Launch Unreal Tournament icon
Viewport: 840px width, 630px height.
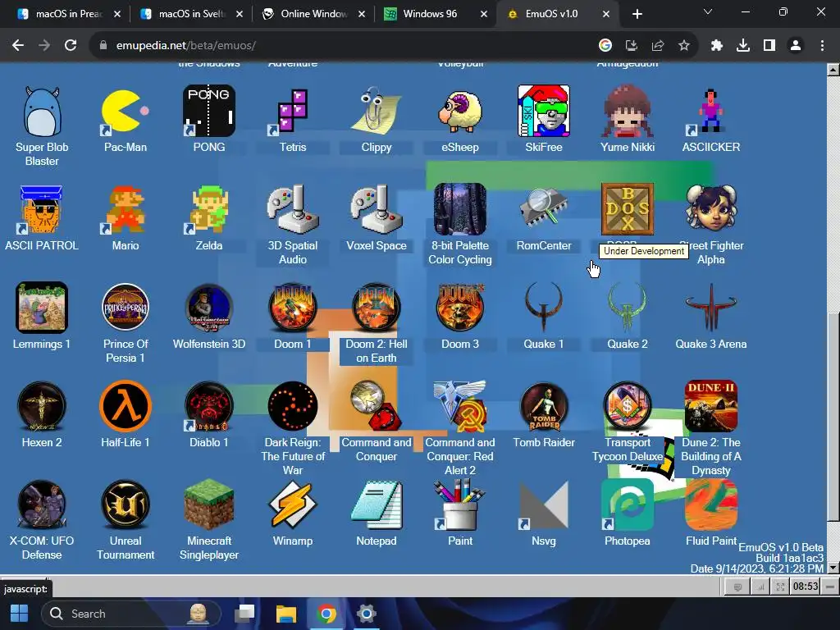pos(126,505)
